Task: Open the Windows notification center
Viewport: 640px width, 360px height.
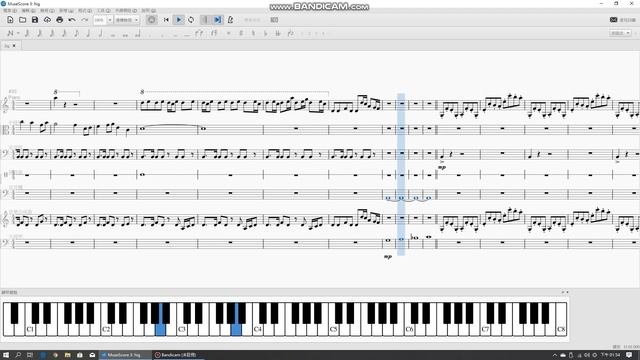Action: pos(629,355)
